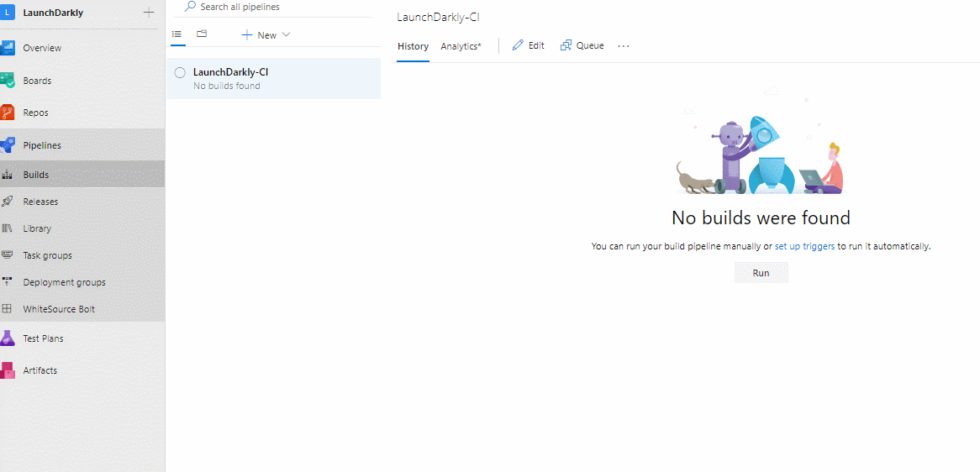980x472 pixels.
Task: Click the search magnifier icon
Action: click(x=190, y=6)
